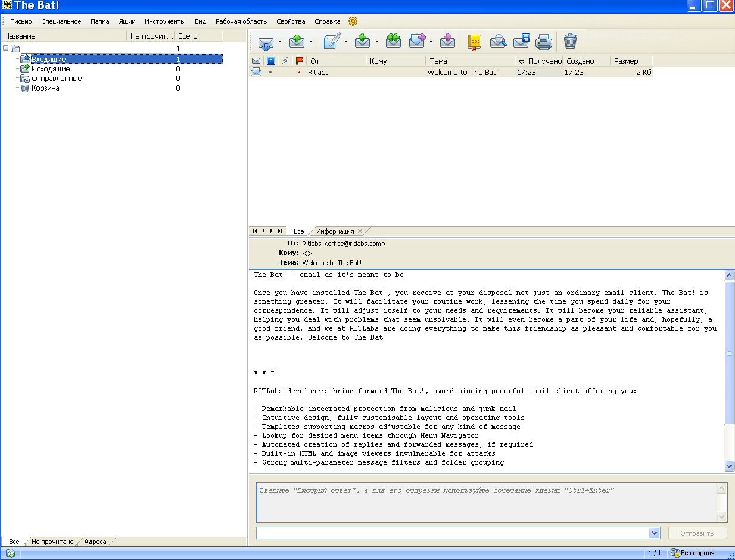Viewport: 735px width, 560px height.
Task: Expand dropdown arrow beside the Forward icon
Action: (x=431, y=42)
